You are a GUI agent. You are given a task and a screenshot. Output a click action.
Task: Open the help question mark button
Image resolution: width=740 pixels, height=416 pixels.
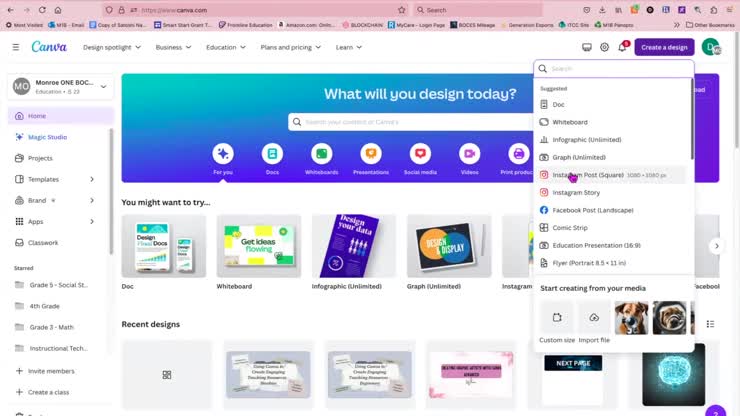715,411
